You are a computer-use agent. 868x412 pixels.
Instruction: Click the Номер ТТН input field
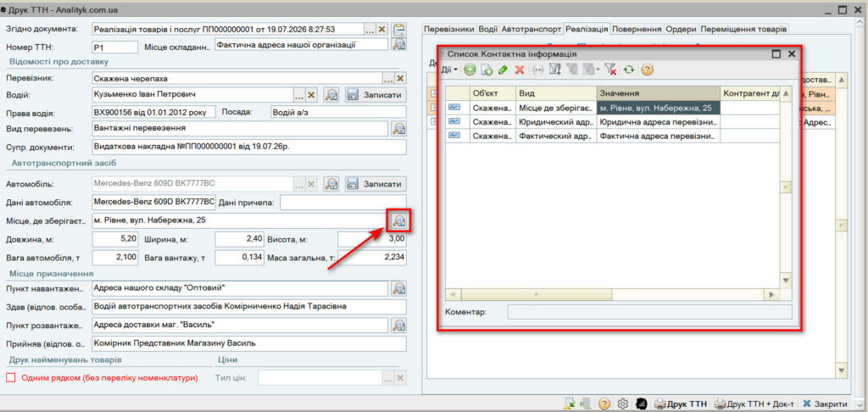(x=114, y=47)
